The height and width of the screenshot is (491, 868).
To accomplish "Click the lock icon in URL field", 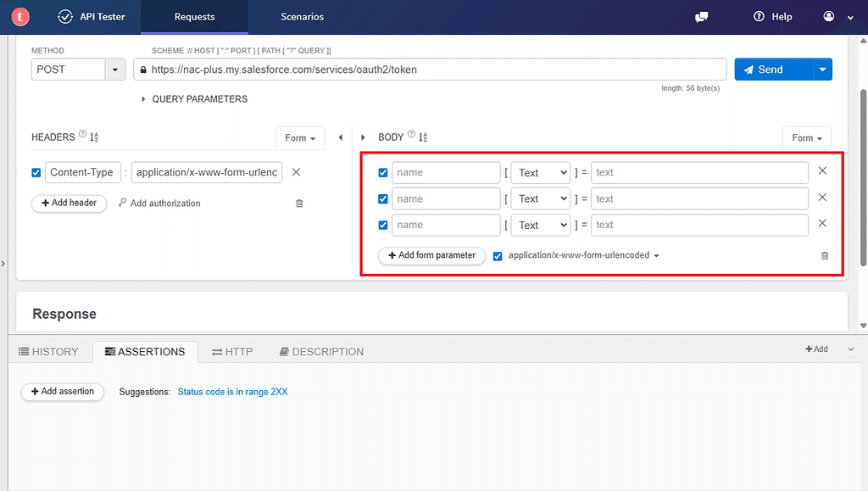I will (x=143, y=70).
